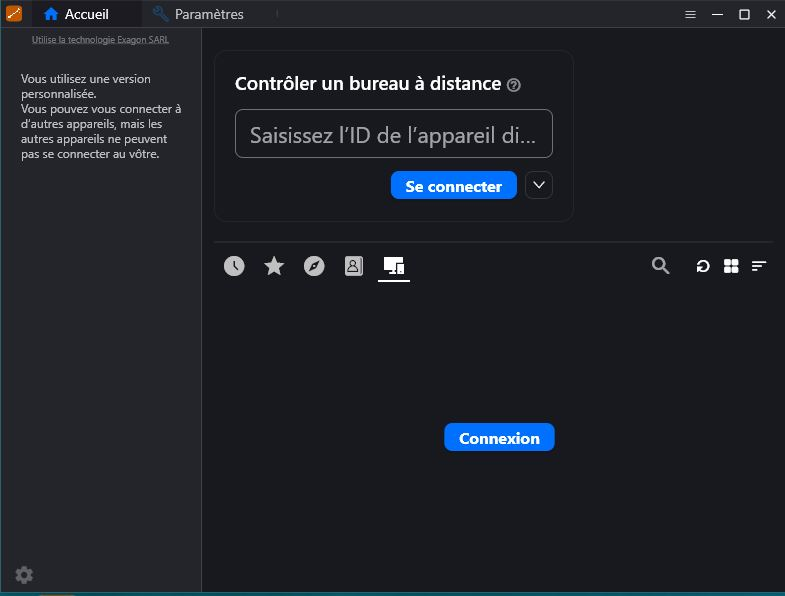Open the address book icon tab
The width and height of the screenshot is (785, 596).
tap(353, 266)
